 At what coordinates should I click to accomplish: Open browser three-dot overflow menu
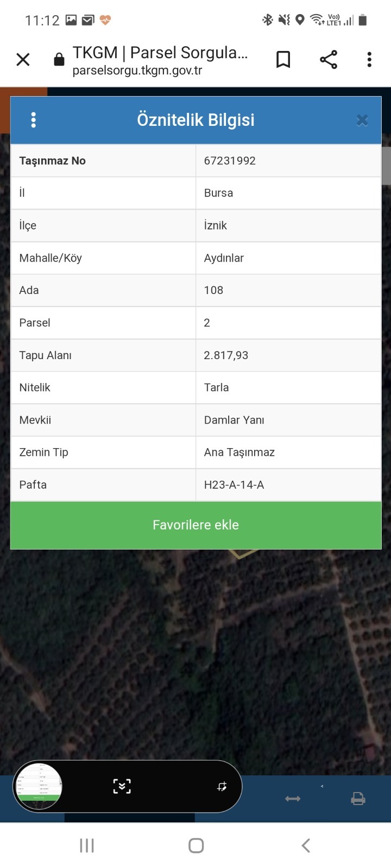(369, 59)
